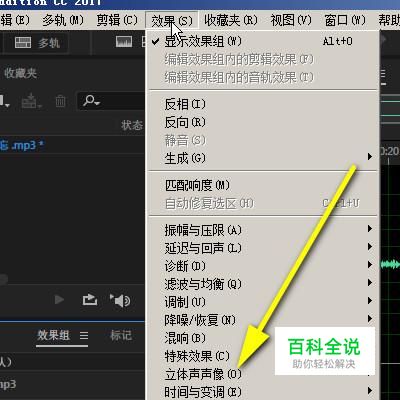This screenshot has height=400, width=400.
Task: Expand 延迟与回声 (L) submenu
Action: point(263,248)
